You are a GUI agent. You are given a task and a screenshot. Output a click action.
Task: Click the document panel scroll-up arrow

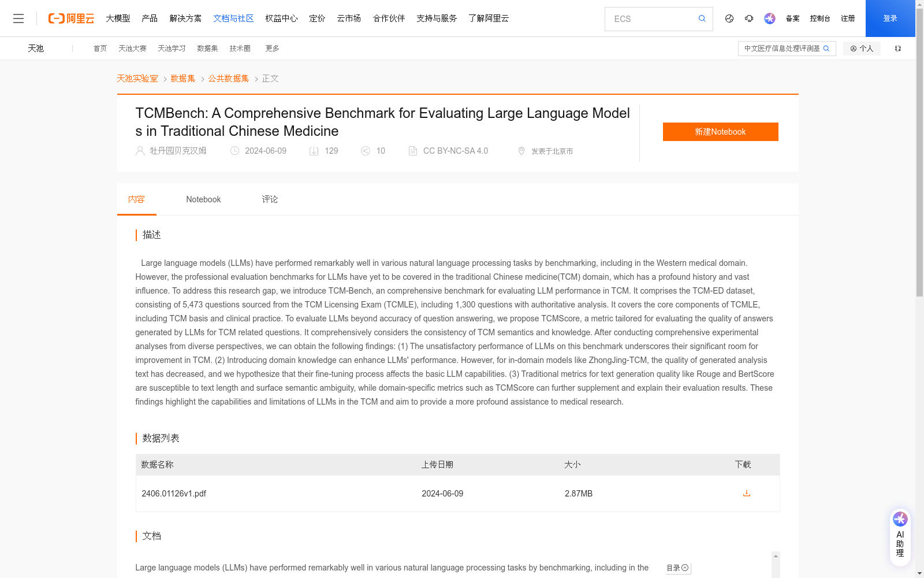click(776, 556)
